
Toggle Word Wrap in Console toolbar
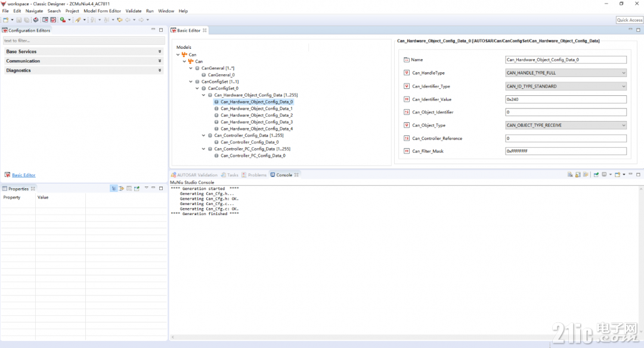point(586,175)
